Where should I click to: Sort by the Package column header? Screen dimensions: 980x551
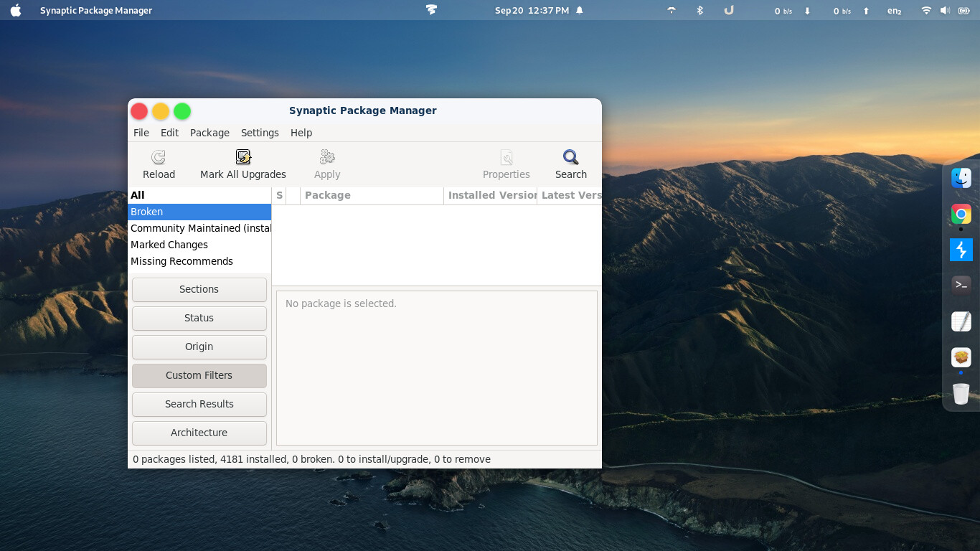[x=372, y=195]
